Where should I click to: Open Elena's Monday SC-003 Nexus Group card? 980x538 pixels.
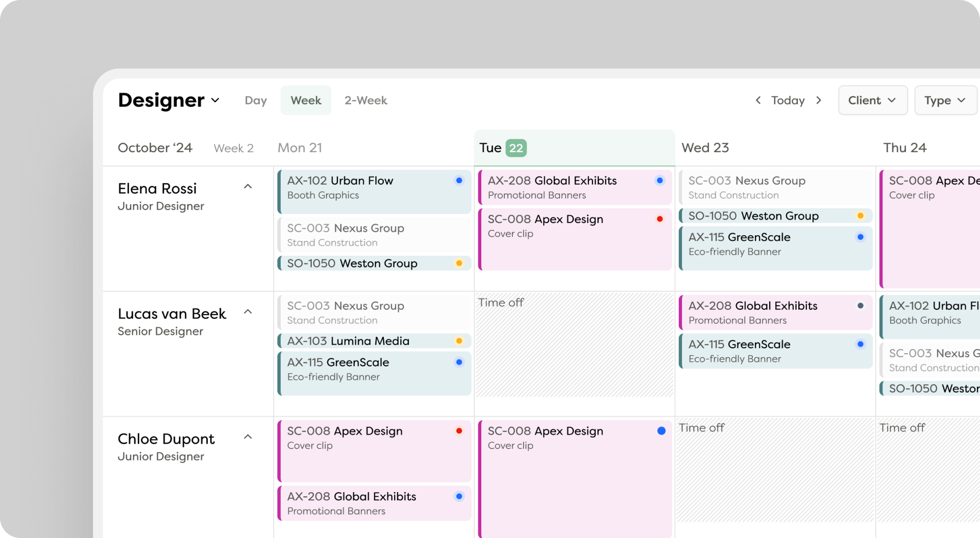click(x=374, y=235)
